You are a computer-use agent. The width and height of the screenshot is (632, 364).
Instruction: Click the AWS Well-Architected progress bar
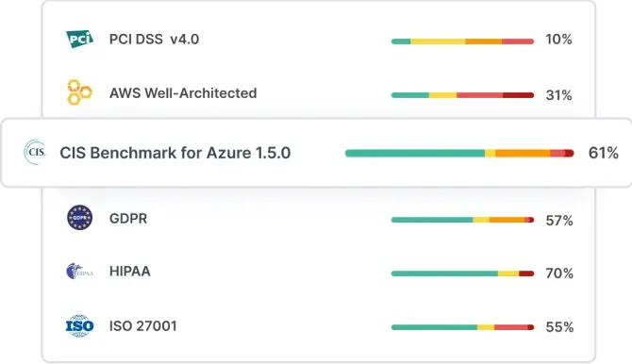coord(462,95)
